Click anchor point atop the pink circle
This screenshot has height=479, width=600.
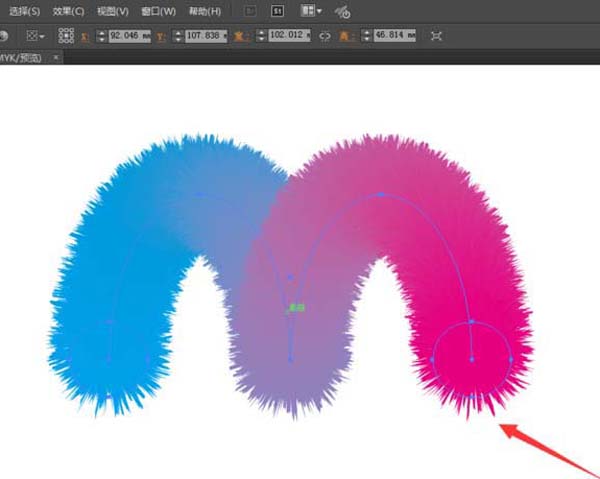[x=471, y=322]
